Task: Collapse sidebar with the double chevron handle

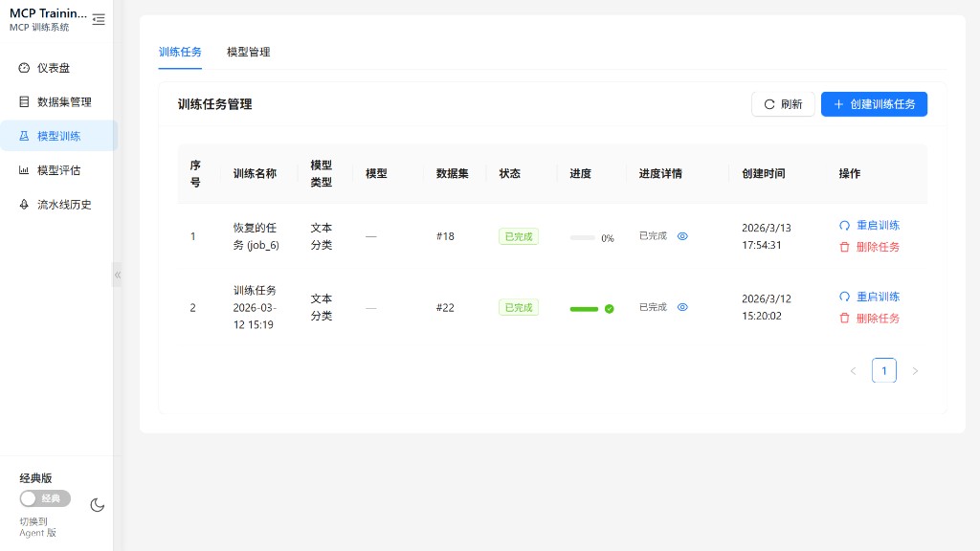Action: click(118, 275)
